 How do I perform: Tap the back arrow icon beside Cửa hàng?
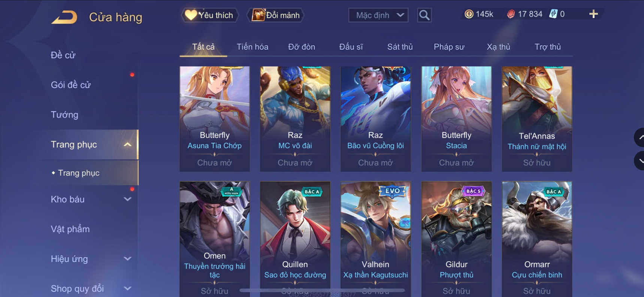(64, 17)
